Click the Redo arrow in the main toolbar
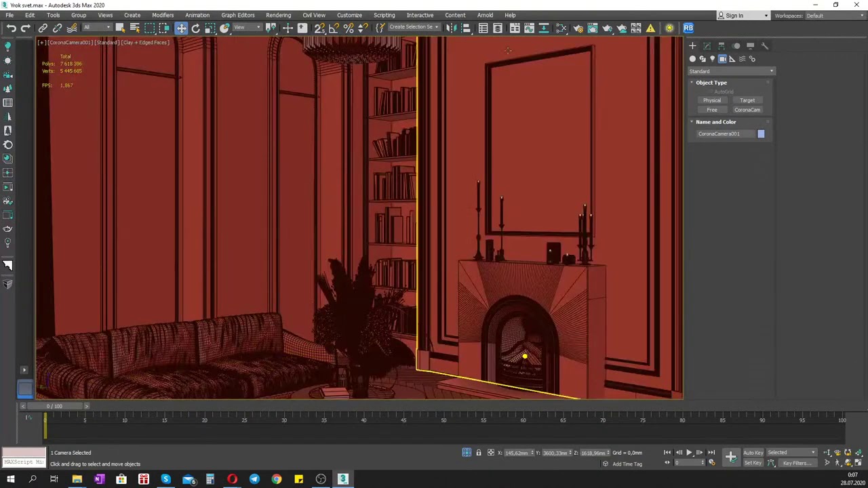Screen dimensions: 868x488 [25, 28]
